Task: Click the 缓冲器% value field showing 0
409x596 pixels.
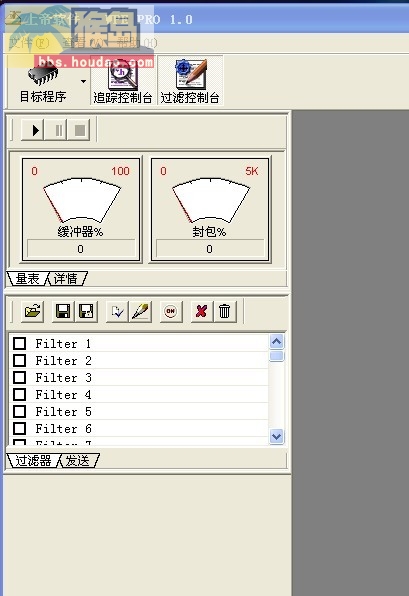Action: (x=81, y=249)
